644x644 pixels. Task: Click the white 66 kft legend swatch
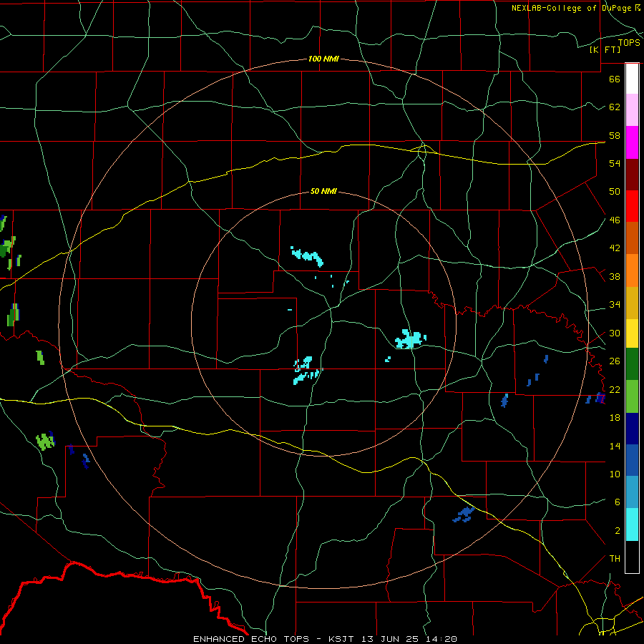pyautogui.click(x=632, y=79)
